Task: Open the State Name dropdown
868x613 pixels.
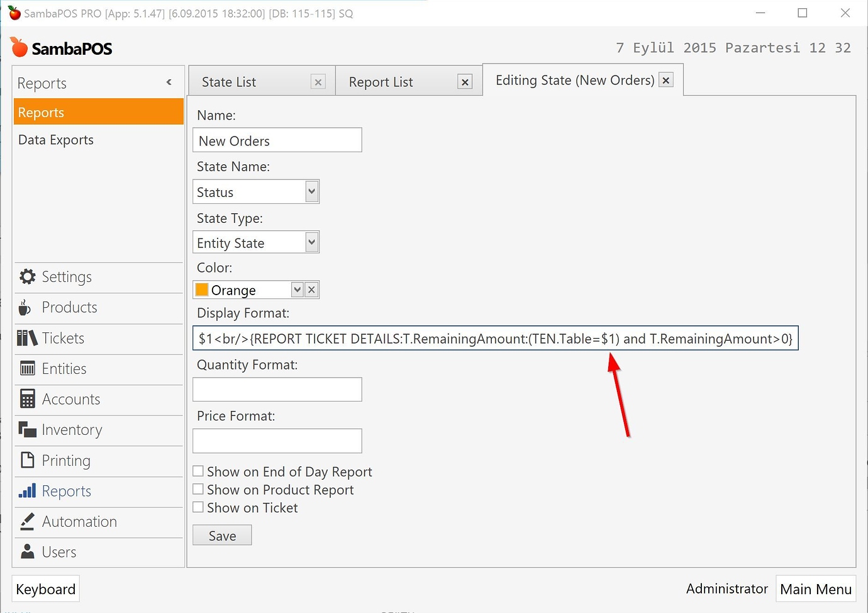Action: click(x=311, y=191)
